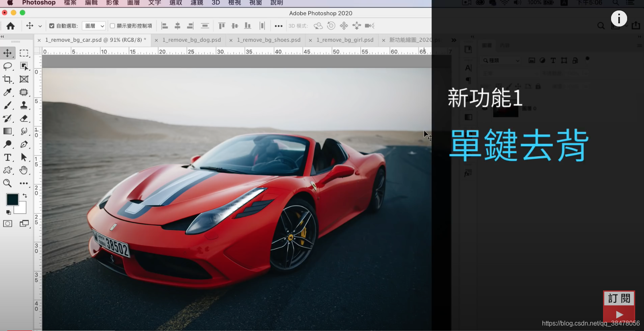Open background color picker swatch
Screen dimensions: 644x331
(x=22, y=209)
